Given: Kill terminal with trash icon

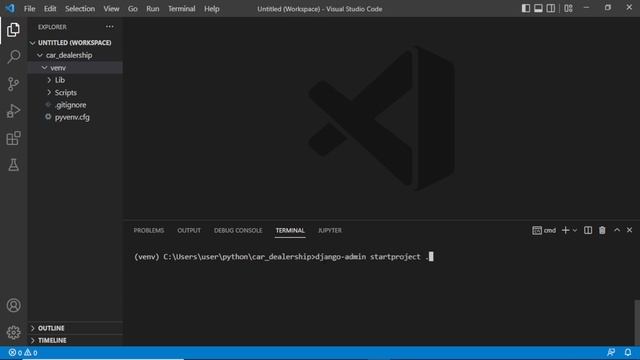Looking at the screenshot, I should 602,231.
